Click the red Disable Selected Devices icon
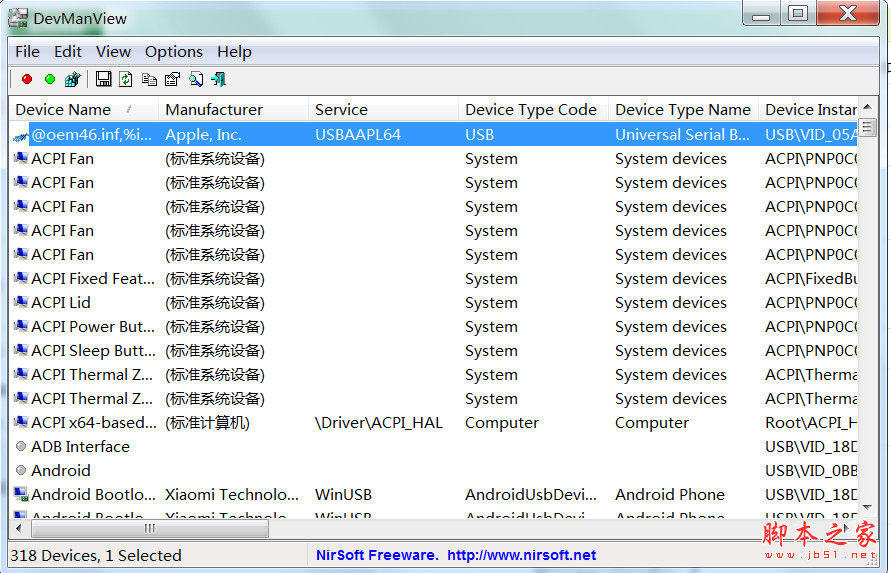 27,79
